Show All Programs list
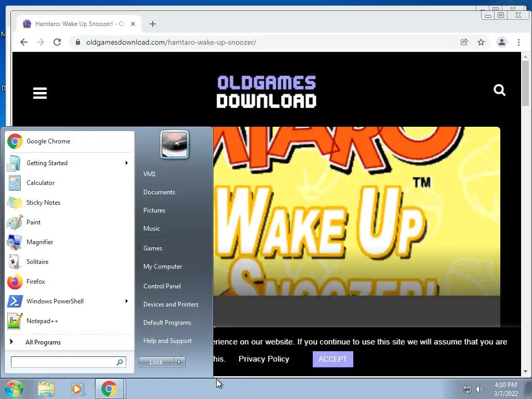Image resolution: width=532 pixels, height=399 pixels. (70, 342)
